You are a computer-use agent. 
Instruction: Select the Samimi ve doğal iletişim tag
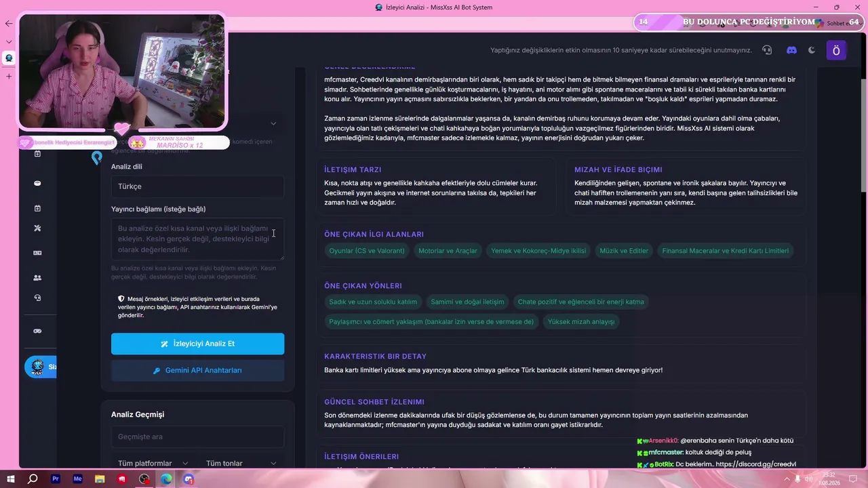467,302
